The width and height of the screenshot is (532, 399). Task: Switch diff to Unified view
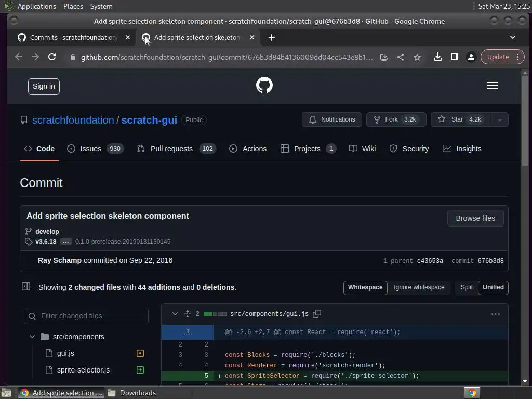click(493, 287)
